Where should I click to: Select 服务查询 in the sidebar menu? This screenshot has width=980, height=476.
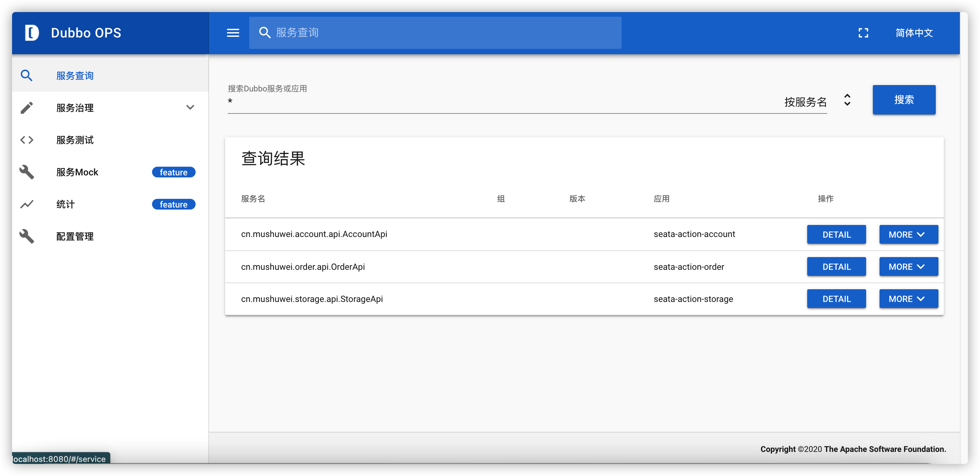point(75,75)
